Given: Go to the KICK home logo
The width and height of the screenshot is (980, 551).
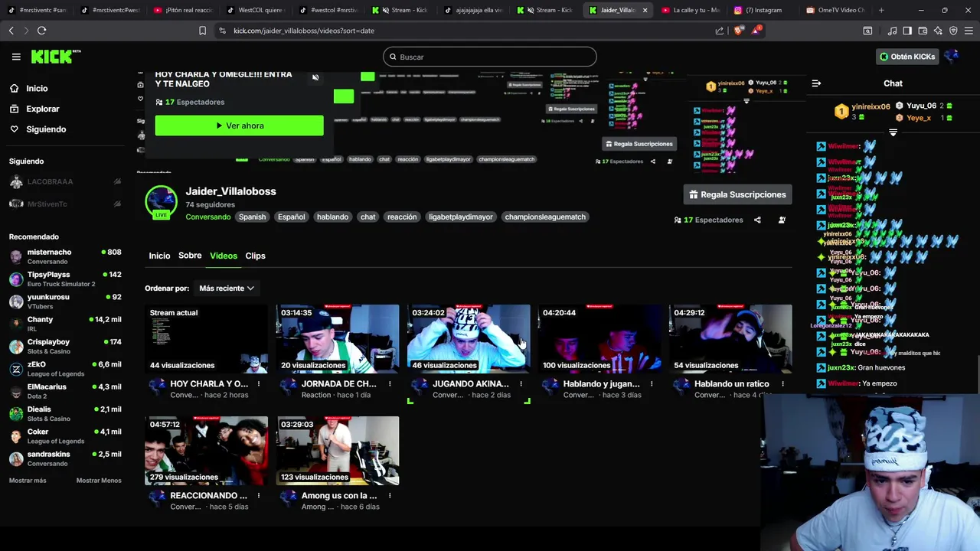Looking at the screenshot, I should (55, 57).
